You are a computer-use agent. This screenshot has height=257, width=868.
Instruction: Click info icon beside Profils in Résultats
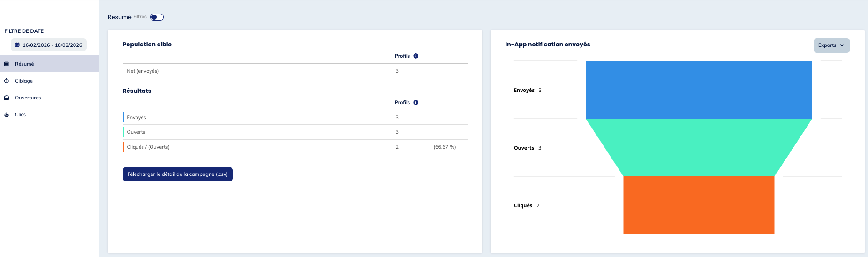click(416, 102)
